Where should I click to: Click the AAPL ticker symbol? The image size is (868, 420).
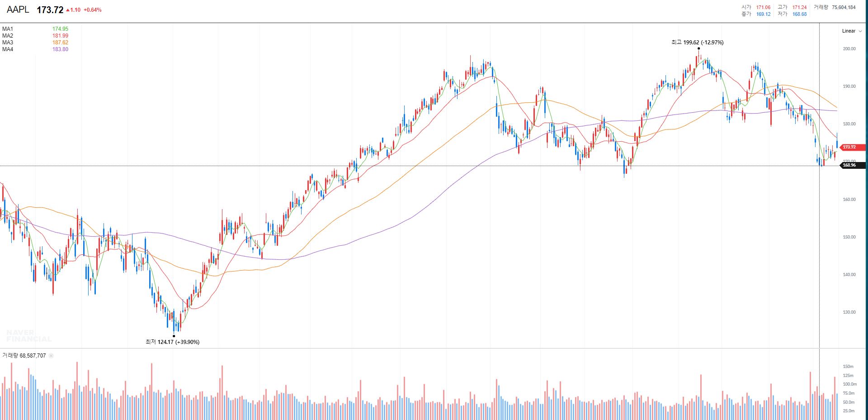tap(18, 10)
